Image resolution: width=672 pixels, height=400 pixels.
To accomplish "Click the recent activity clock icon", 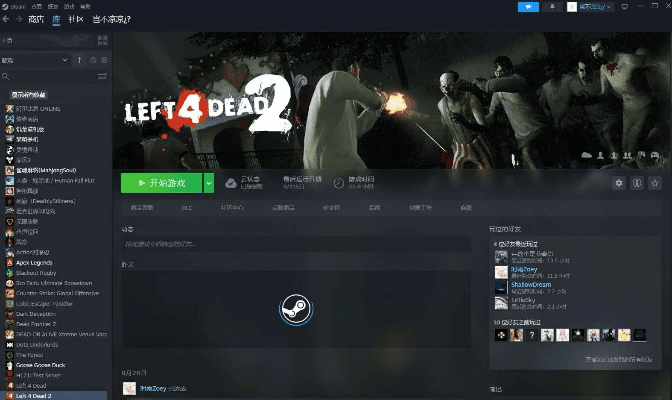I will coord(91,60).
